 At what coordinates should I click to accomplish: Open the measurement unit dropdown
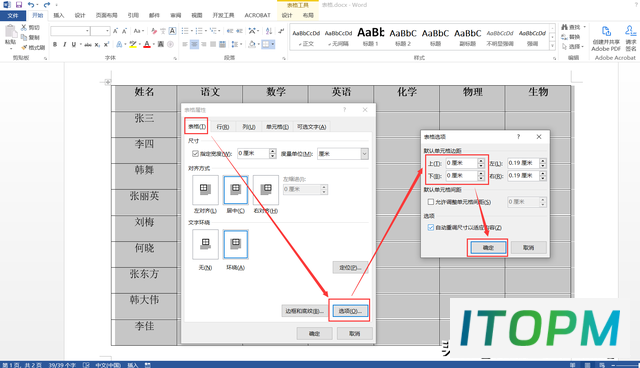click(364, 154)
